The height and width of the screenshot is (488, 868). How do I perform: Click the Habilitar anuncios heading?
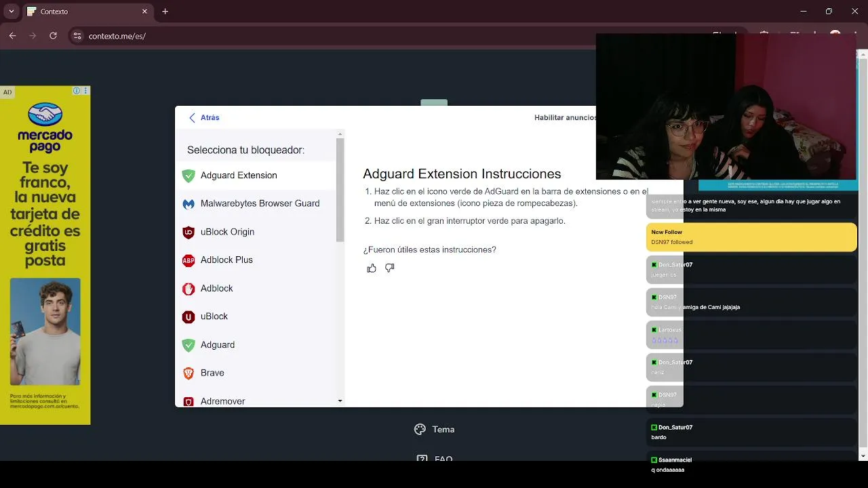point(565,118)
